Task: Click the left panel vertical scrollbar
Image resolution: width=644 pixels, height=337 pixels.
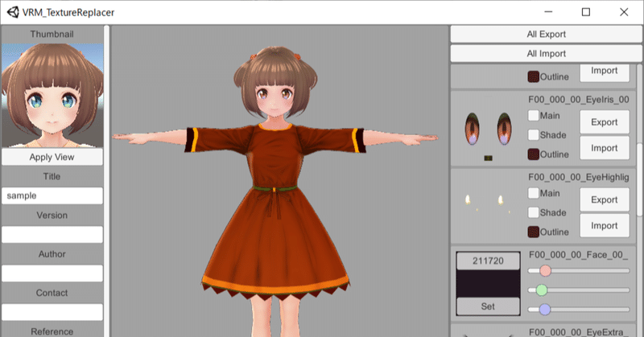Action: (106, 181)
